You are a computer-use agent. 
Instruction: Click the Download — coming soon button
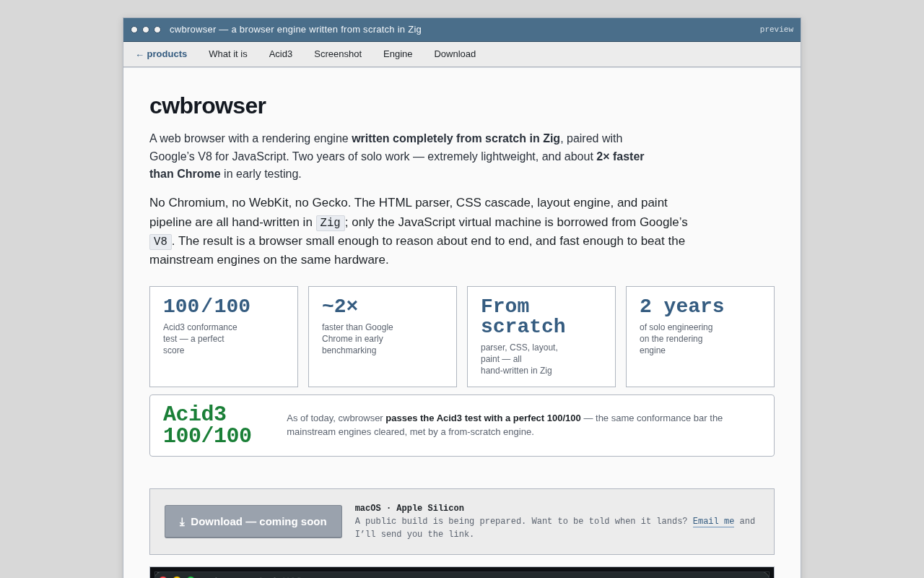pos(253,522)
